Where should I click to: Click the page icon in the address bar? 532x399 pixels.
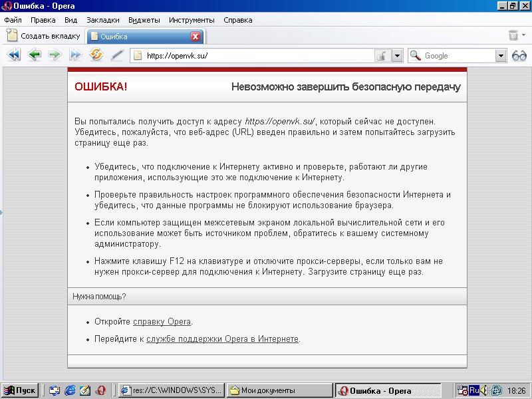tap(138, 55)
